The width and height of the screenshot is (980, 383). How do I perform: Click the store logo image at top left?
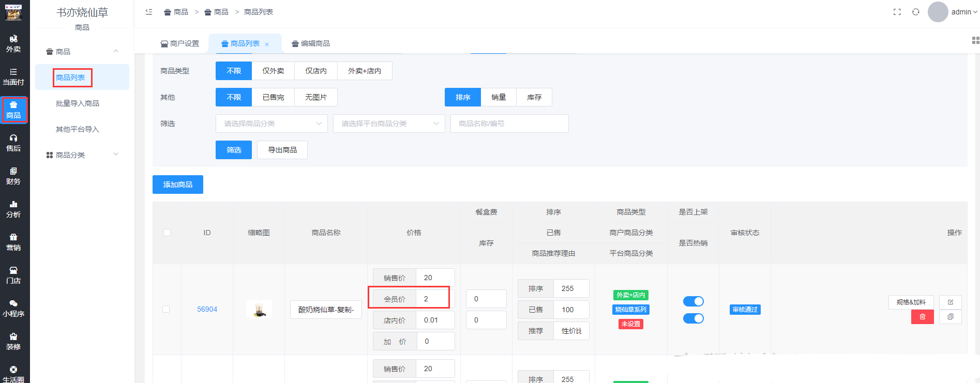tap(13, 12)
